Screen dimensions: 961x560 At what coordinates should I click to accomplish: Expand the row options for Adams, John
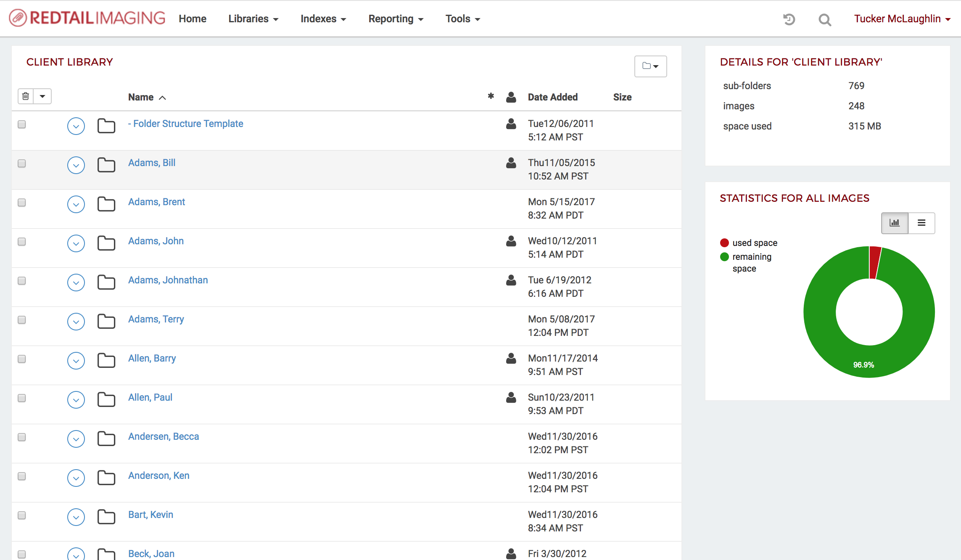click(x=76, y=243)
